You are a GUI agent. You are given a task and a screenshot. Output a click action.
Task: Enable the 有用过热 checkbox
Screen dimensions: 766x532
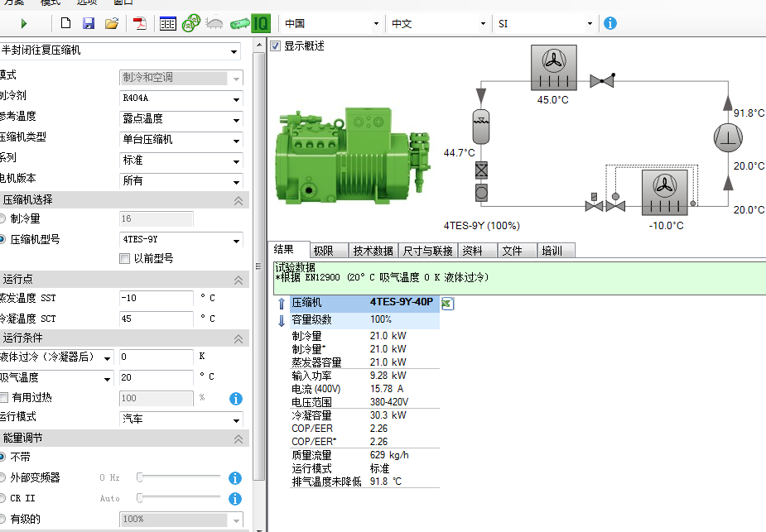[x=3, y=397]
